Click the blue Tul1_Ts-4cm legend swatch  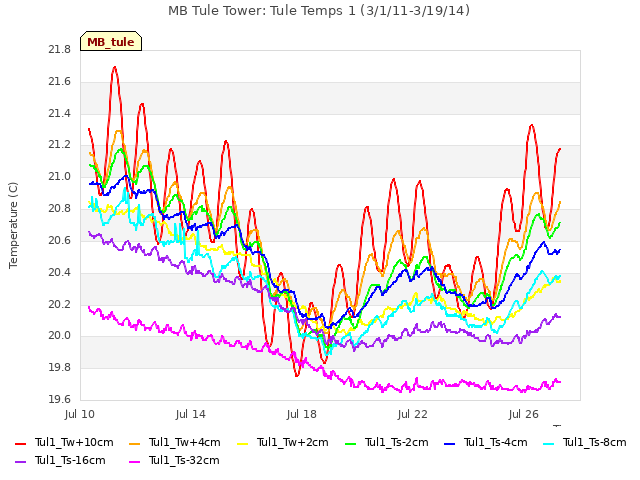449,443
